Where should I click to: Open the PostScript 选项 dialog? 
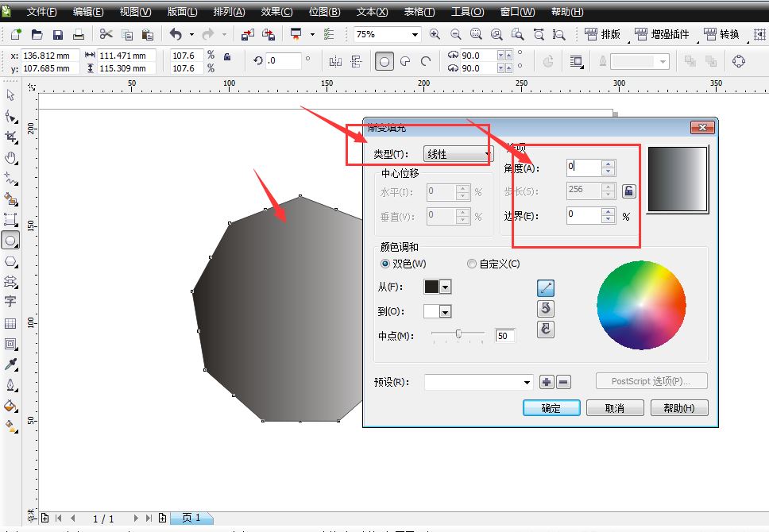(651, 381)
